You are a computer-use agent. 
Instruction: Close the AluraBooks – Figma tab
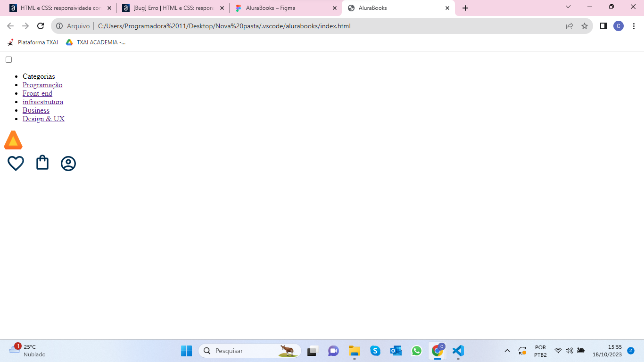coord(335,8)
